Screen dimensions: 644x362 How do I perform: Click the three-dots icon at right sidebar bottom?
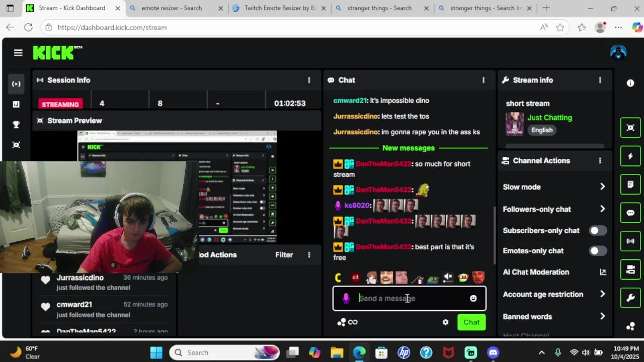coord(630,326)
